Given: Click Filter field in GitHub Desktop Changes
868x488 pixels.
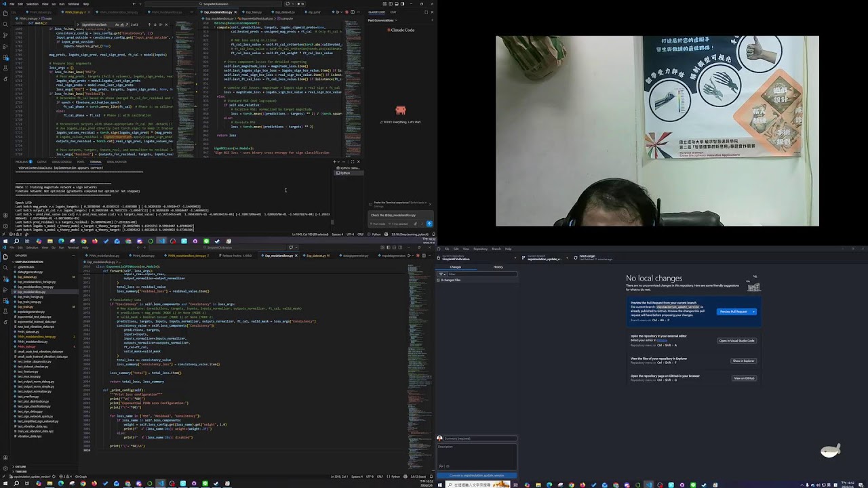Looking at the screenshot, I should (483, 274).
